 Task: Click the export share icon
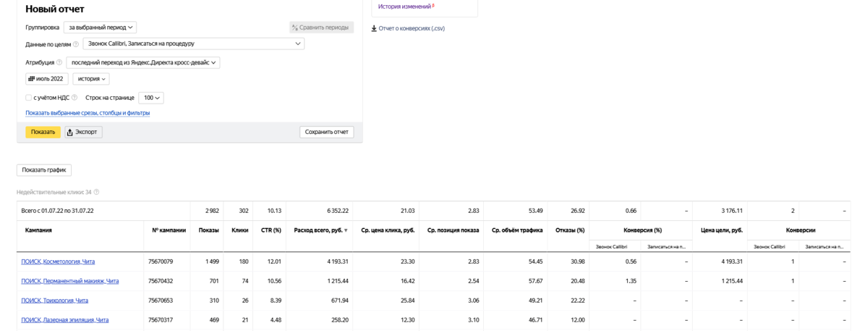coord(70,133)
